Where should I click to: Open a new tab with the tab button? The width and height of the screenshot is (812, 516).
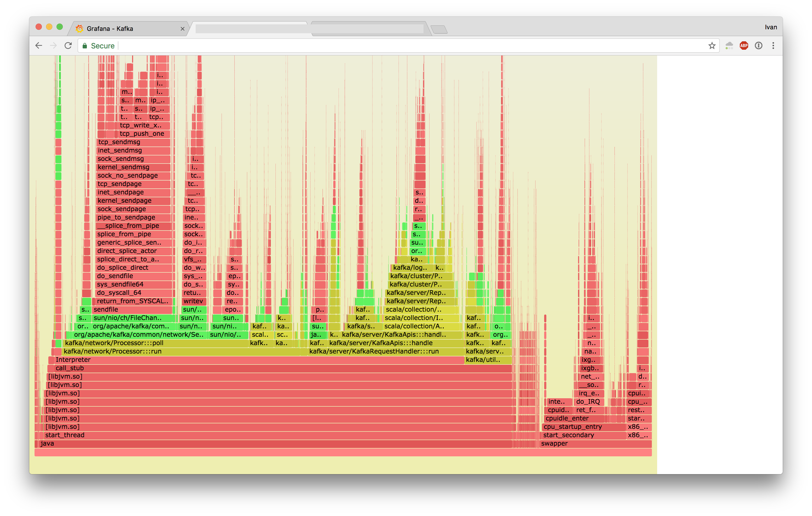(x=439, y=30)
